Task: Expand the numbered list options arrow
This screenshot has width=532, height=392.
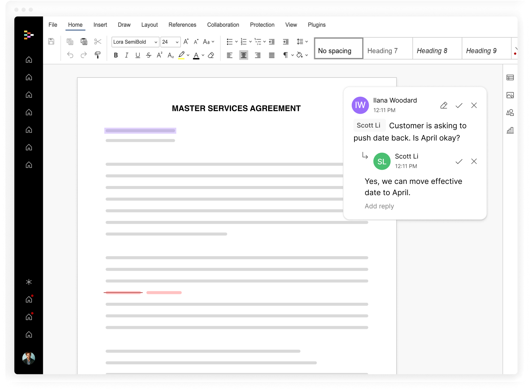Action: [251, 42]
